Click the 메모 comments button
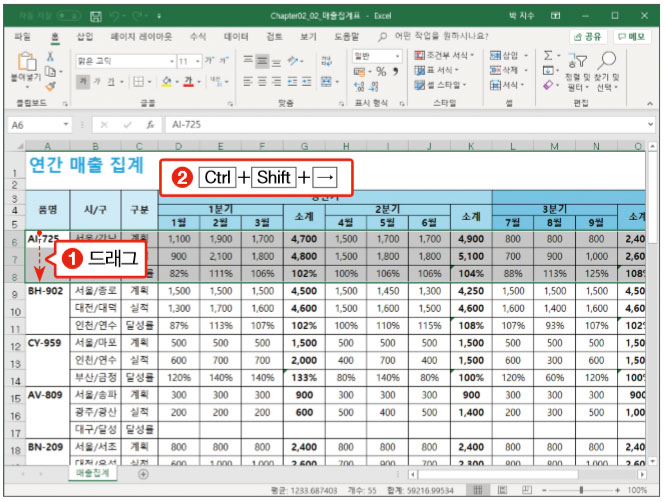This screenshot has height=502, width=665. point(632,37)
